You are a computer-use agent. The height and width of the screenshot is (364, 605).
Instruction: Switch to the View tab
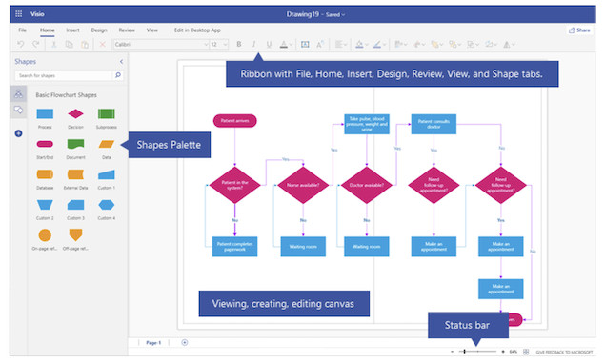click(152, 30)
